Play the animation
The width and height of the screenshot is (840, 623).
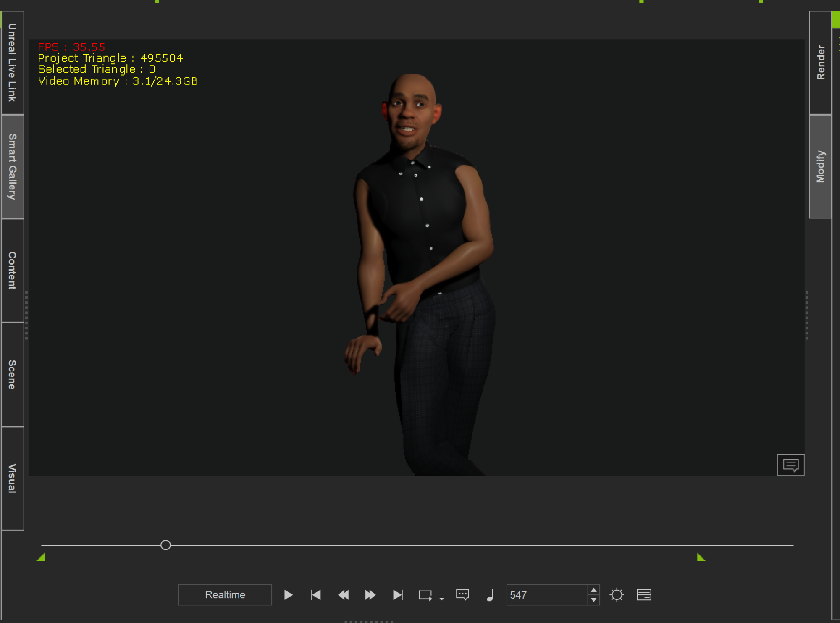[288, 595]
